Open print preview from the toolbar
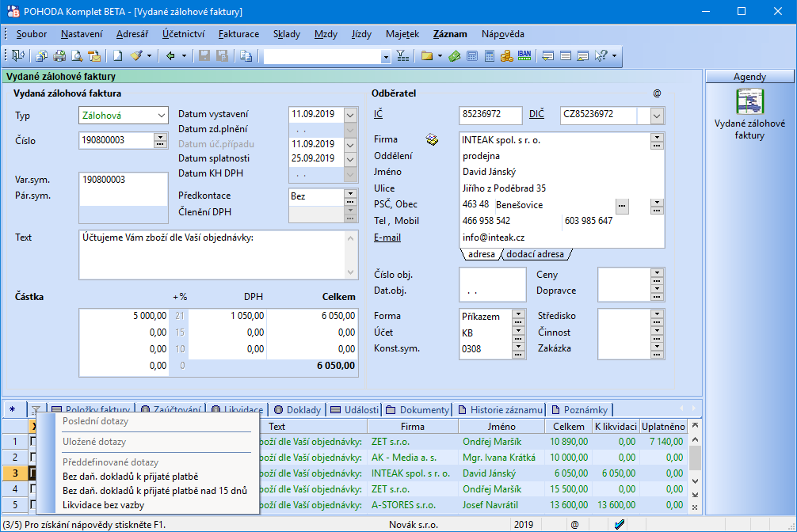 pos(77,56)
